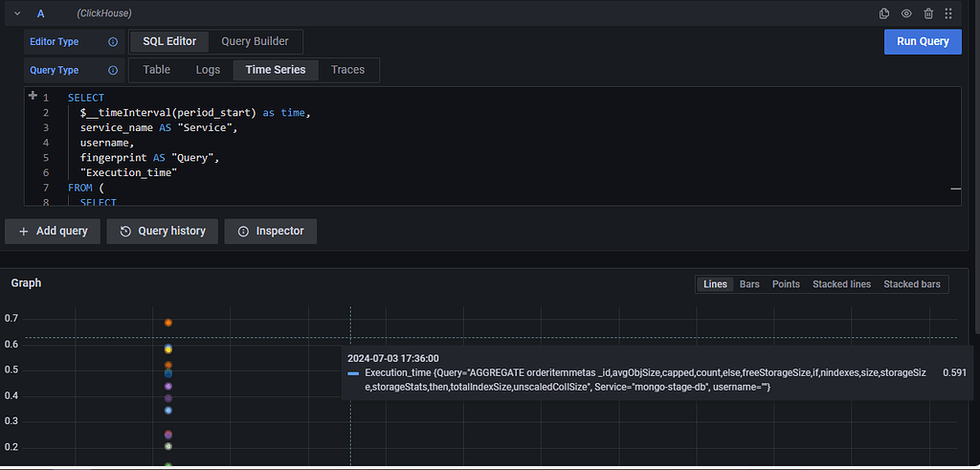
Task: Switch editor type to Query Builder
Action: (256, 41)
